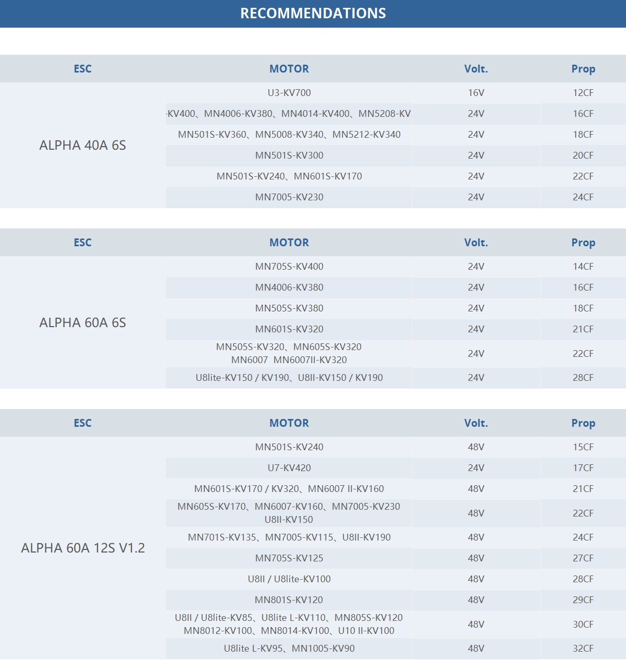Click the 27CF prop cell

(x=583, y=558)
